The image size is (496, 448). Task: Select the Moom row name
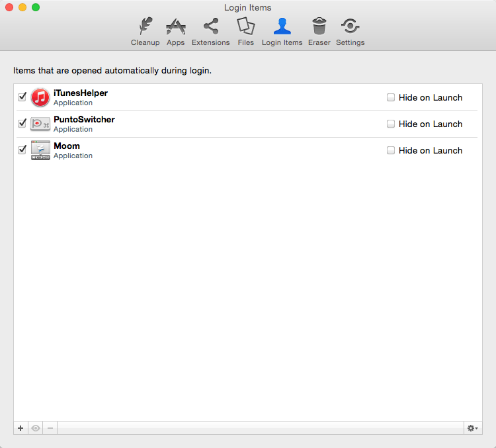pyautogui.click(x=67, y=146)
